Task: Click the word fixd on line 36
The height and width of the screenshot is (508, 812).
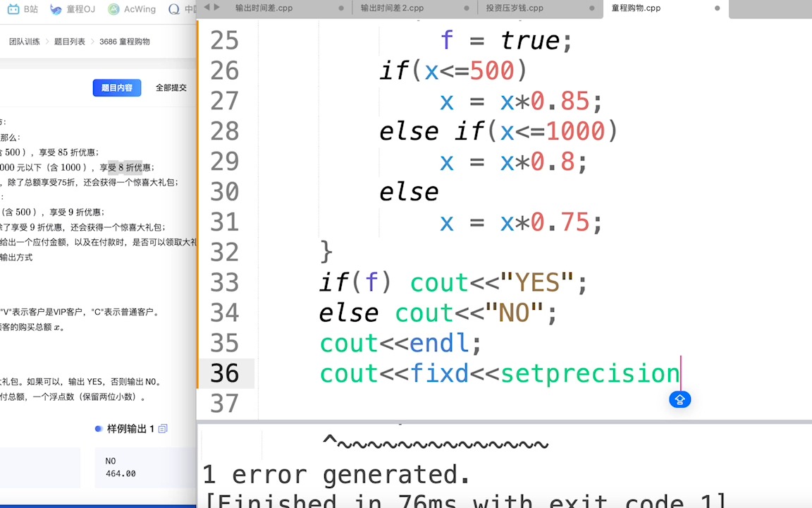Action: click(x=439, y=373)
